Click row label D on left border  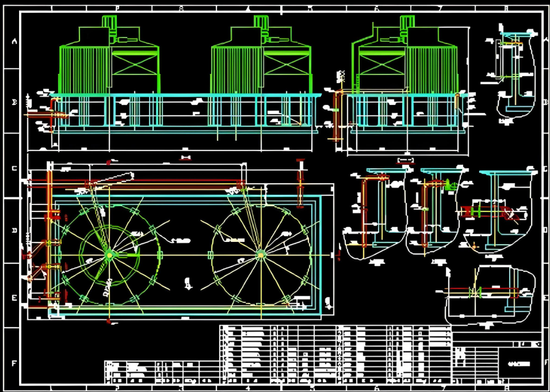click(14, 231)
